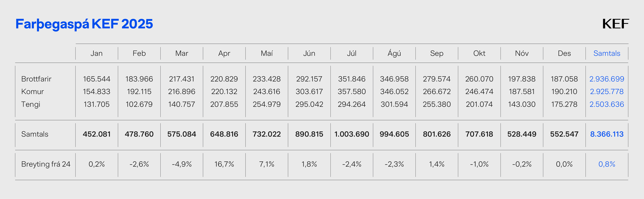Select the Des column header

(x=564, y=53)
